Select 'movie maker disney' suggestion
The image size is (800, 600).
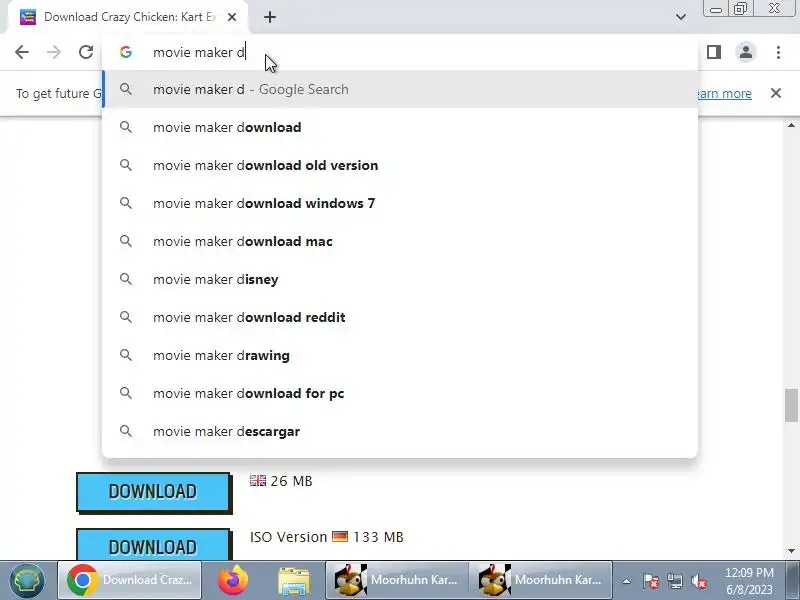click(x=400, y=279)
